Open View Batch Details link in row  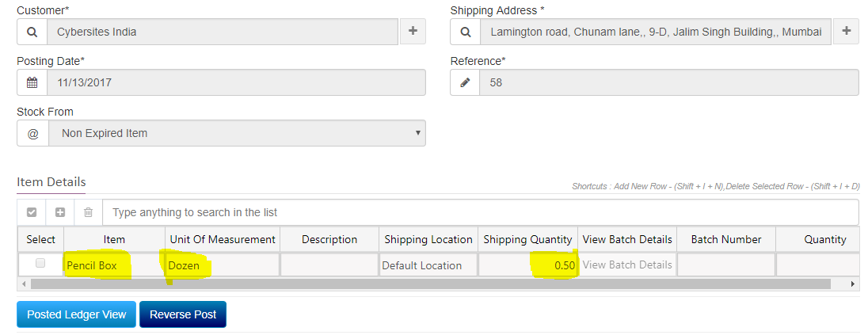tap(627, 265)
